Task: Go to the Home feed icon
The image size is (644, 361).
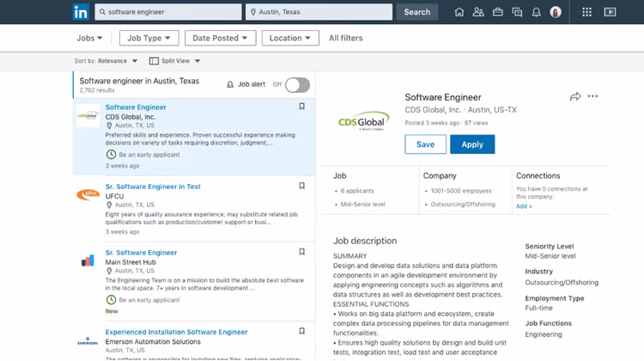Action: click(459, 12)
